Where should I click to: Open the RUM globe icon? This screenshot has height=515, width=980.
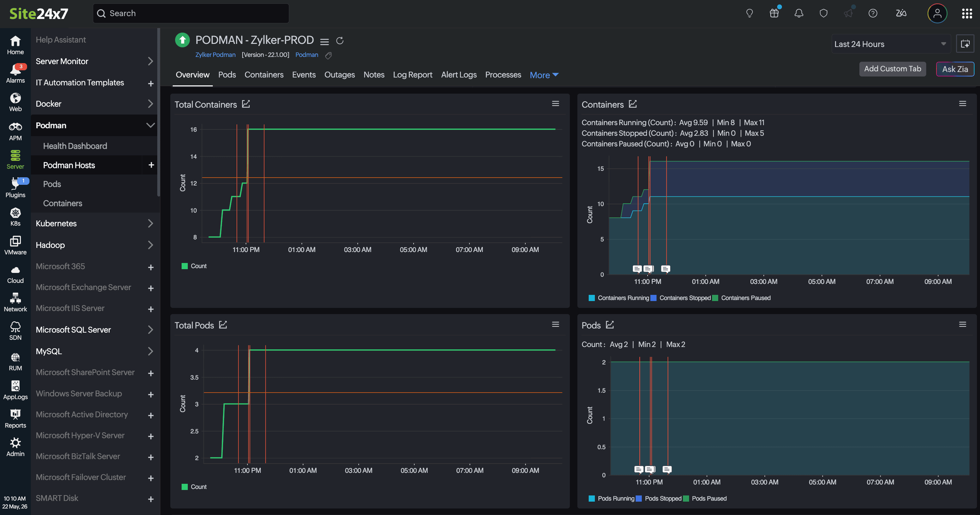(15, 362)
